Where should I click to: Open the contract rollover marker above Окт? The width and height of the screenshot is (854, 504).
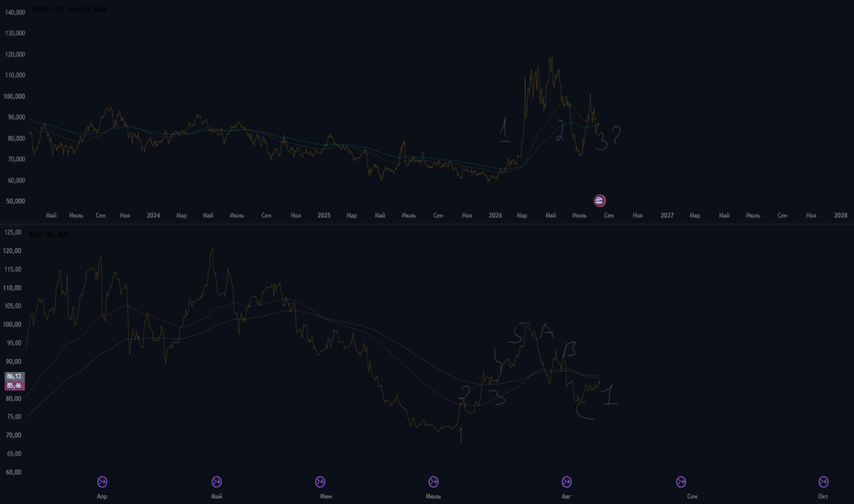(824, 482)
